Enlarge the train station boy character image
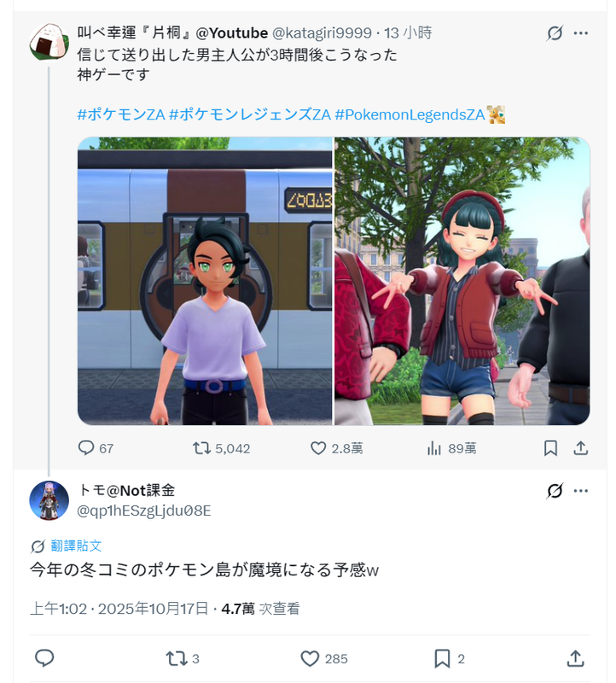Screen dimensions: 616x683 pos(205,281)
